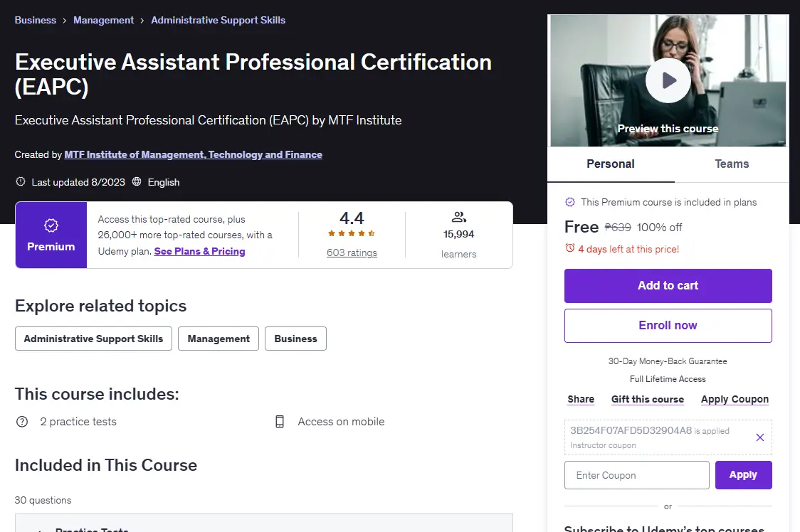Select the Business topic chip
Image resolution: width=800 pixels, height=532 pixels.
pos(295,339)
